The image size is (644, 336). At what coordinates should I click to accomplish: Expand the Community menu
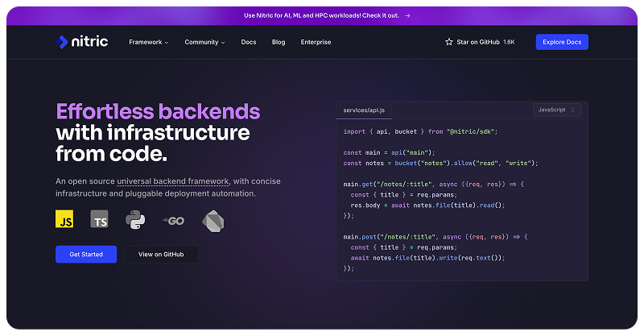point(204,42)
